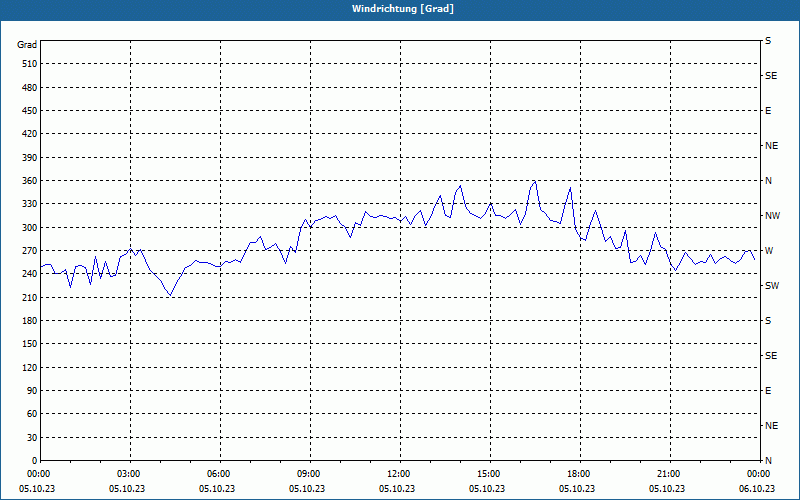The height and width of the screenshot is (500, 800).
Task: Click the 05.10.23 date below 00:00
Action: (x=37, y=488)
